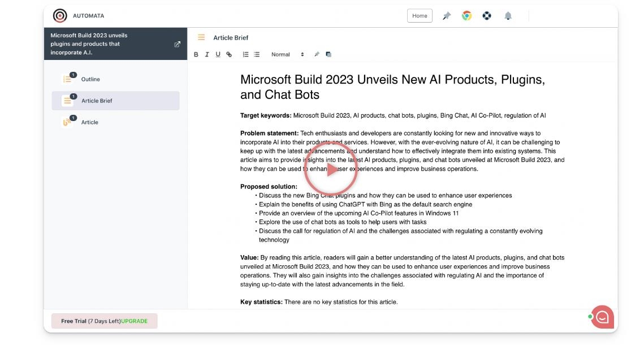Image resolution: width=644 pixels, height=345 pixels.
Task: Toggle bulleted list
Action: point(257,54)
